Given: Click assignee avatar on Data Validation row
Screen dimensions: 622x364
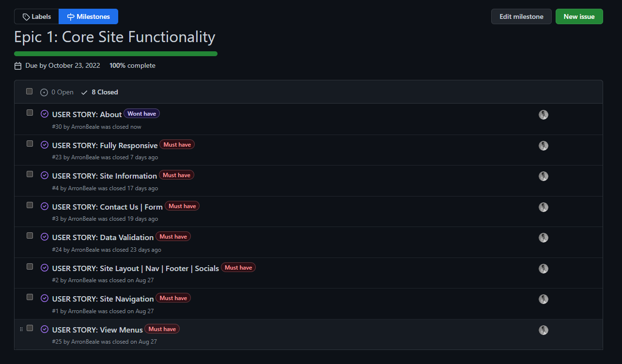Looking at the screenshot, I should point(544,238).
